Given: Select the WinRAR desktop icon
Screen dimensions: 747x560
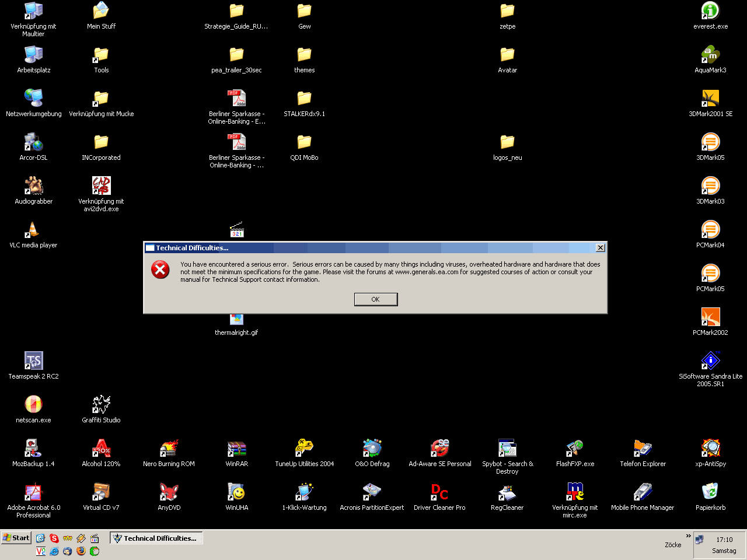Looking at the screenshot, I should click(236, 453).
